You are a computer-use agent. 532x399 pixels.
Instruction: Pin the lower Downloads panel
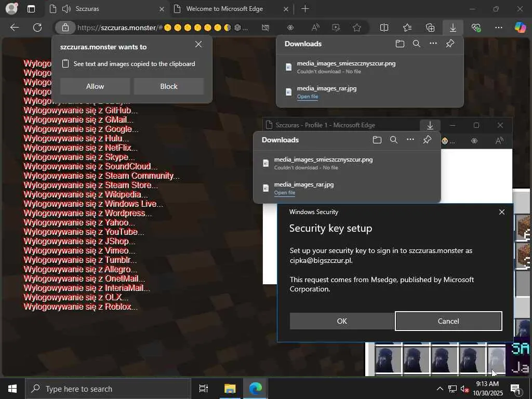(x=427, y=139)
